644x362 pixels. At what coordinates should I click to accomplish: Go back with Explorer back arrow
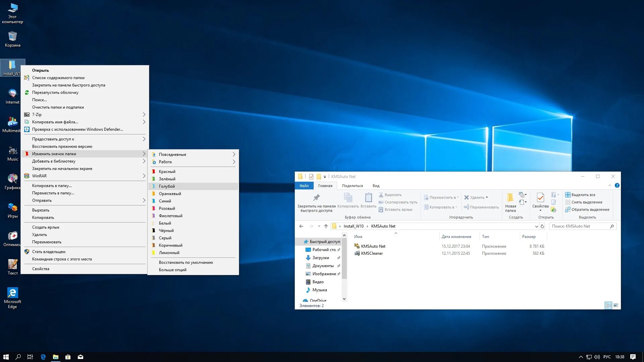tap(301, 226)
